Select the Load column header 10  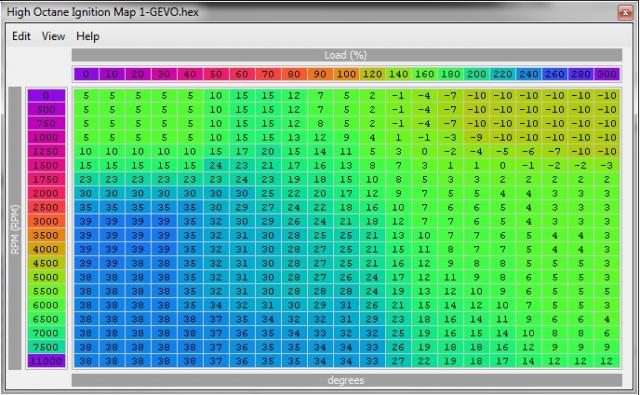pos(112,74)
